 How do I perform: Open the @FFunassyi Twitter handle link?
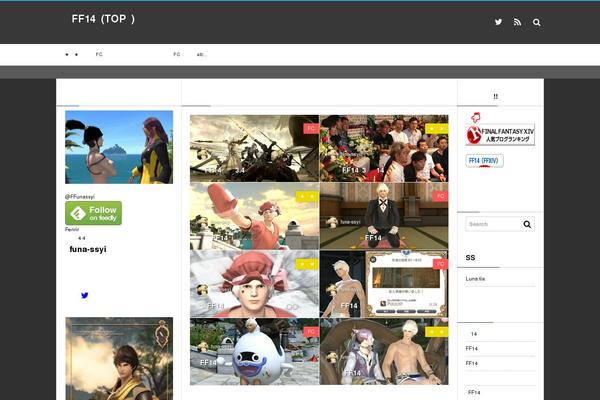click(80, 197)
